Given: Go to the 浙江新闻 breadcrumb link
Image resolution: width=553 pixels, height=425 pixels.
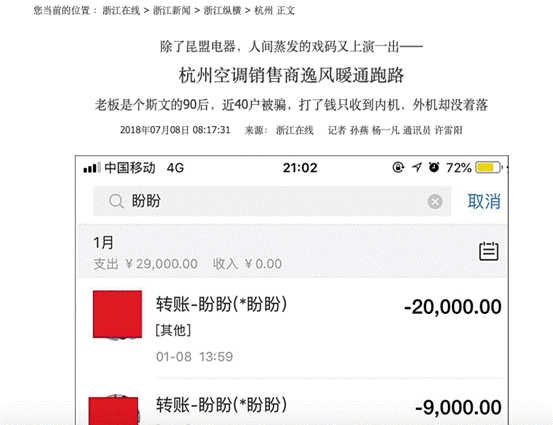Looking at the screenshot, I should click(172, 11).
